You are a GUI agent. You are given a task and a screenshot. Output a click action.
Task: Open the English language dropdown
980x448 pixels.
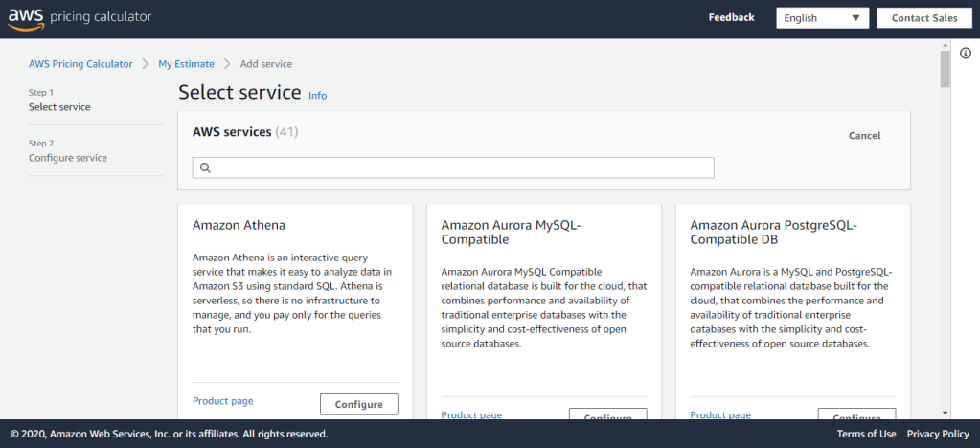click(x=821, y=18)
